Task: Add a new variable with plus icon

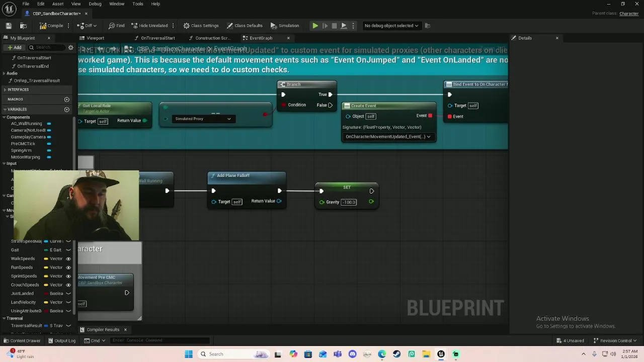Action: click(x=66, y=109)
